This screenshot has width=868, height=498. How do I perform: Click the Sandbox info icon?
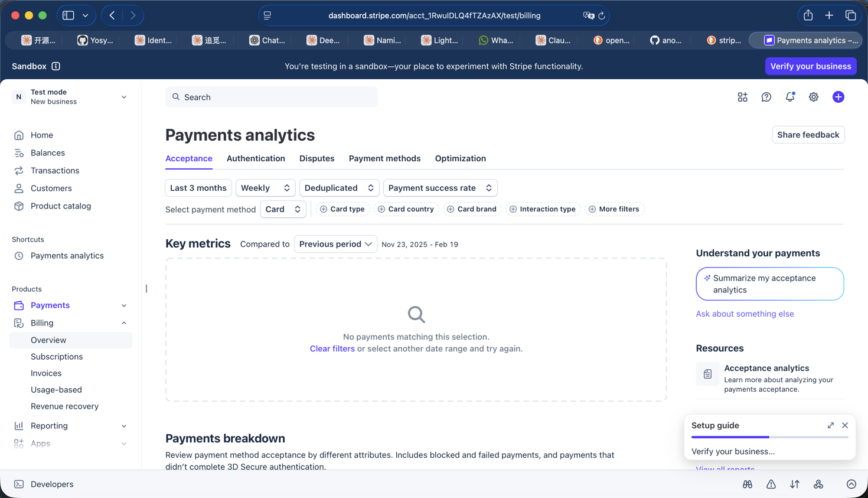[56, 66]
